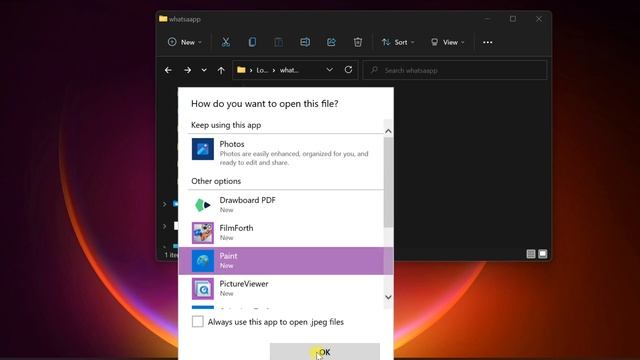Click the Search whatsaapp input field
Viewport: 640px width, 360px height.
click(x=455, y=70)
